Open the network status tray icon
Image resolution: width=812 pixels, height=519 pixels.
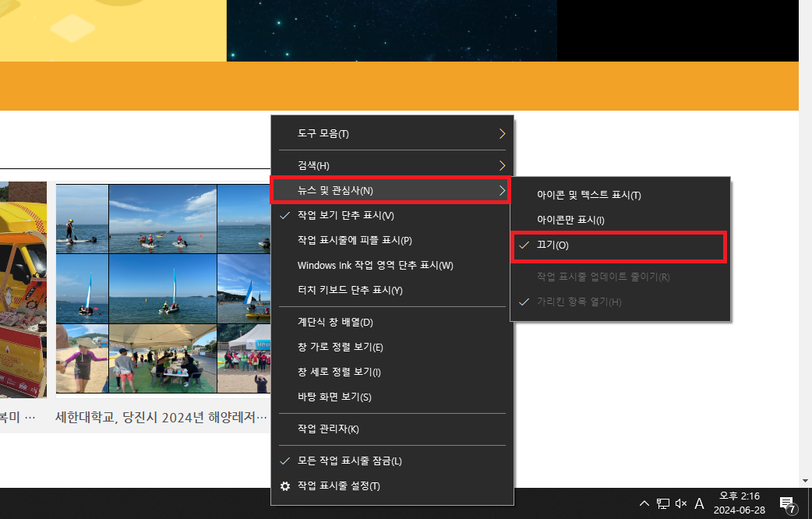[x=663, y=503]
